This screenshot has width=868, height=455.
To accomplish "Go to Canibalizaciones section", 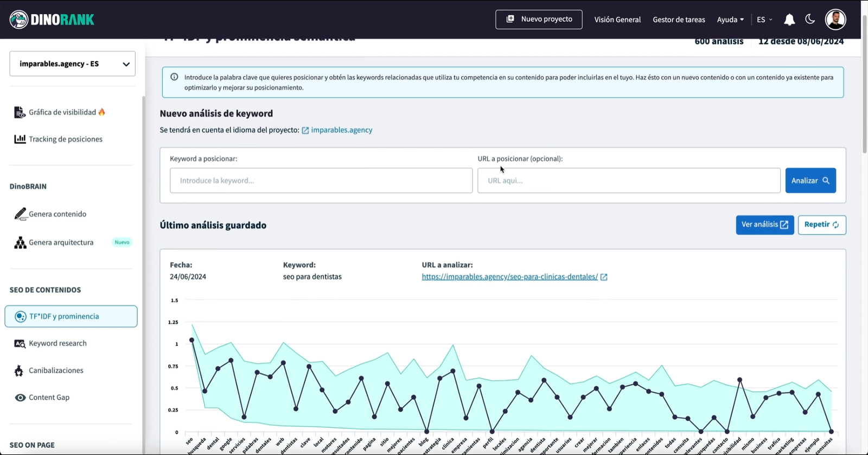I will (x=56, y=370).
